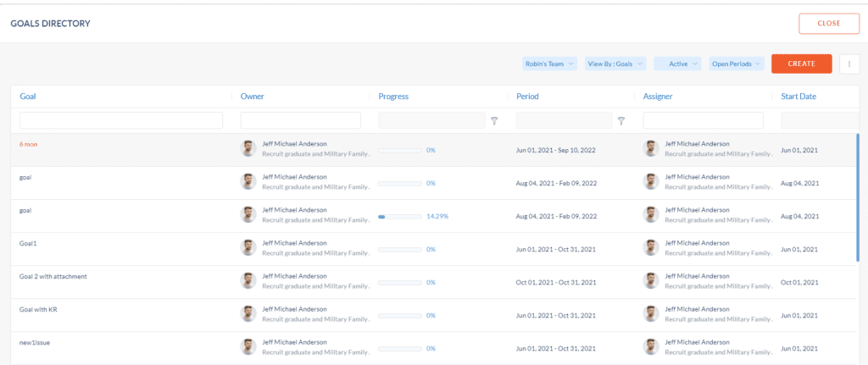Open the 'Goal1' goal
The height and width of the screenshot is (365, 868).
click(x=28, y=243)
